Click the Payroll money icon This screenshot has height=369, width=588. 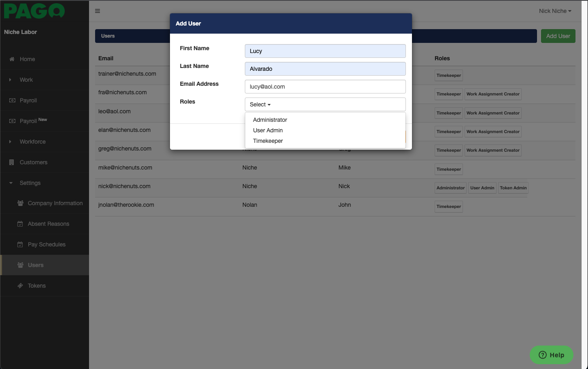tap(12, 100)
